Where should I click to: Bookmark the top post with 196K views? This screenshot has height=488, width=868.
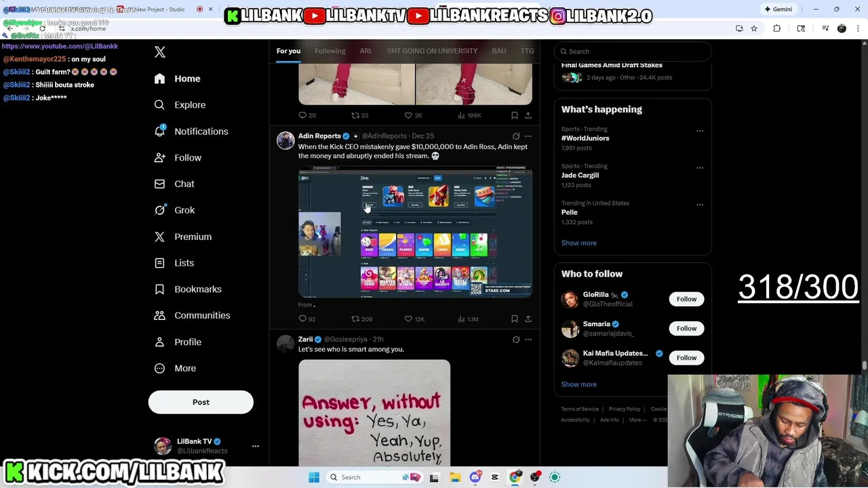click(515, 115)
